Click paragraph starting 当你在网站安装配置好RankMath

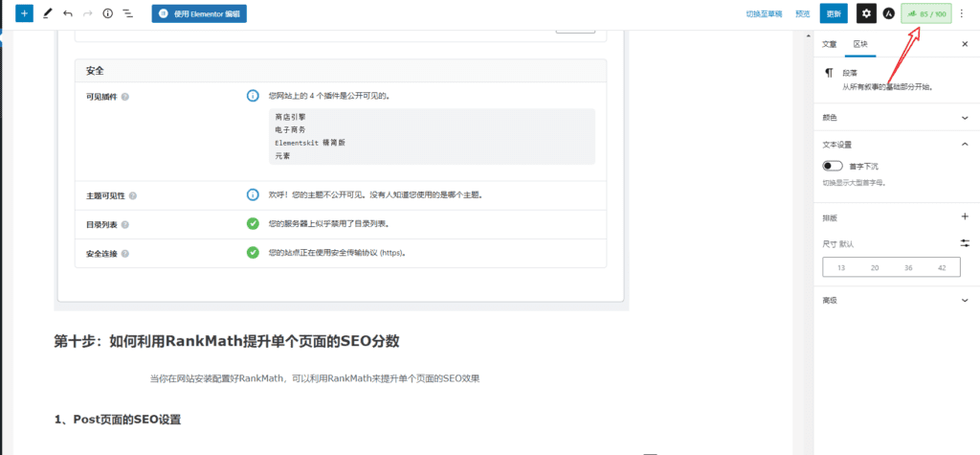point(314,378)
